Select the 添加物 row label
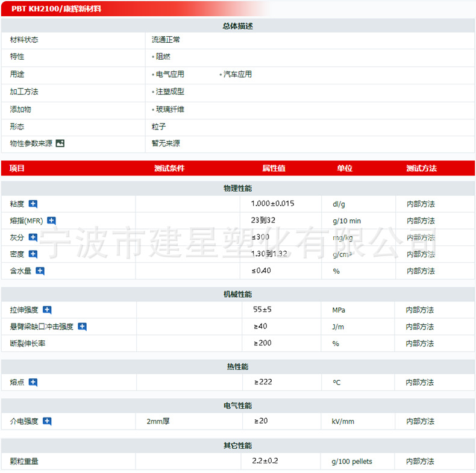 (x=20, y=109)
